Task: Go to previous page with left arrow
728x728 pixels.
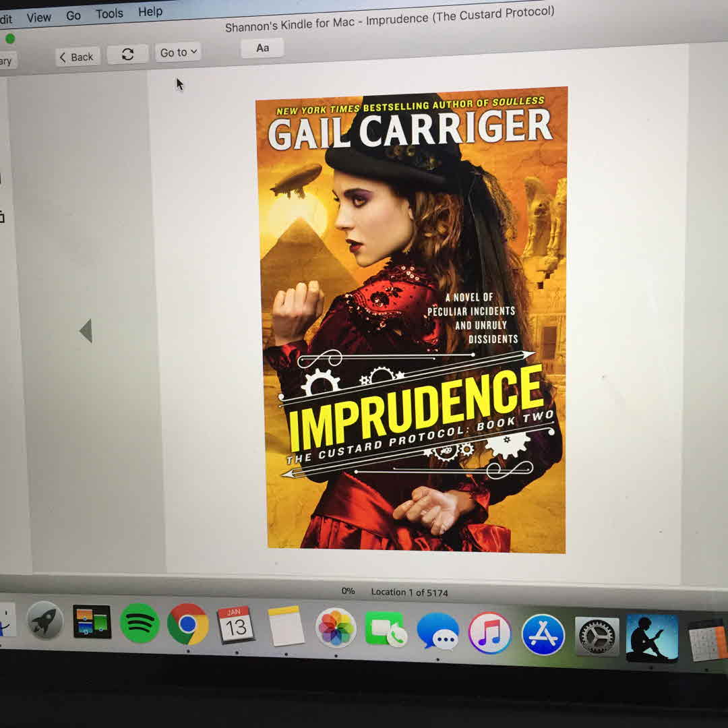Action: pyautogui.click(x=86, y=331)
